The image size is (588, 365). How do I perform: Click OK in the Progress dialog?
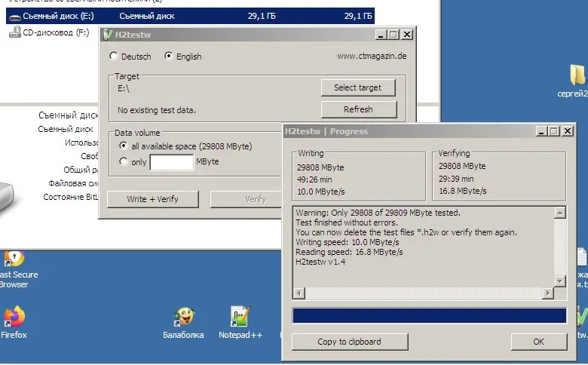538,342
